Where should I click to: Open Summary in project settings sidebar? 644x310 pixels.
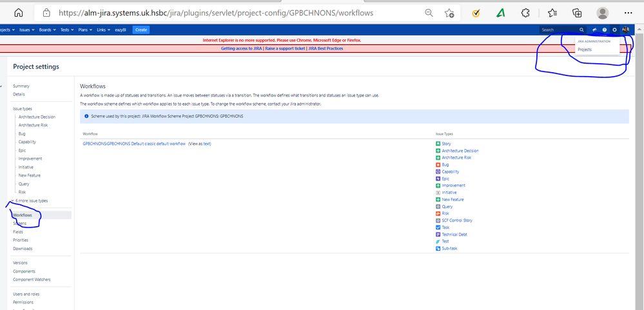21,86
